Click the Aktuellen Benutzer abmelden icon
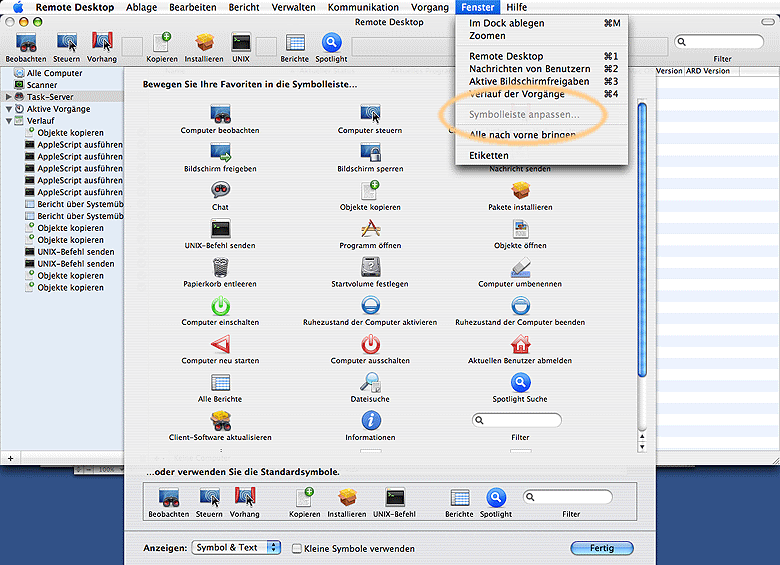 coord(520,344)
